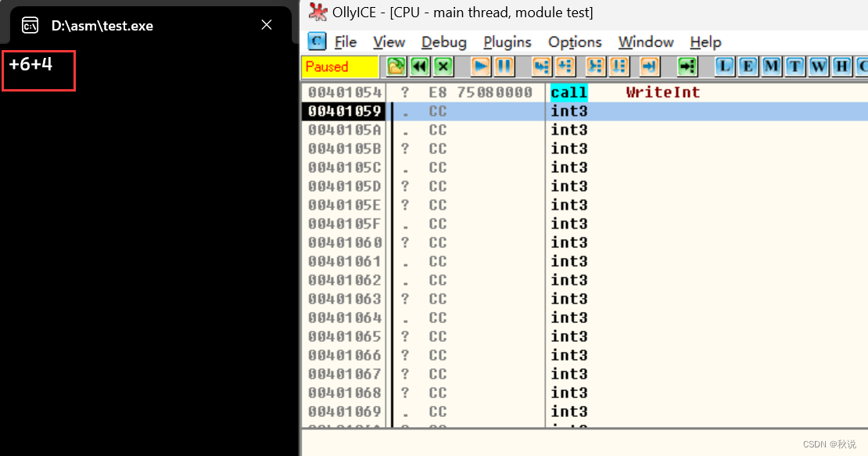Select address 00401067 row
Screen dimensions: 868x456
coord(344,375)
